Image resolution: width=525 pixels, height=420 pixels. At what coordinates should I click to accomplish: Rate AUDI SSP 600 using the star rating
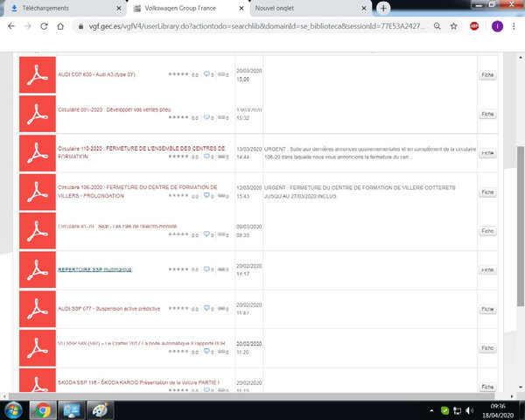pyautogui.click(x=178, y=74)
